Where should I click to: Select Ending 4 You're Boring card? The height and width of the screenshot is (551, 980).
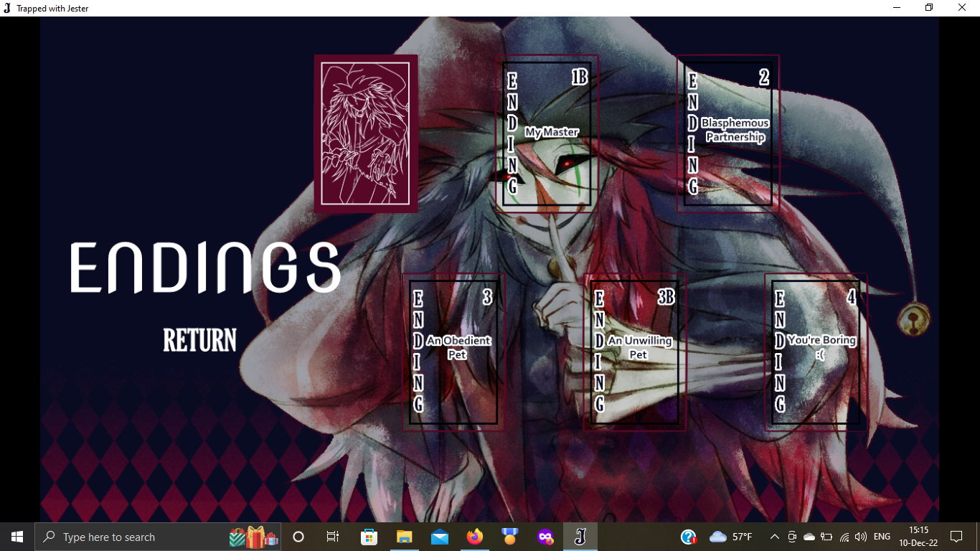pyautogui.click(x=816, y=352)
